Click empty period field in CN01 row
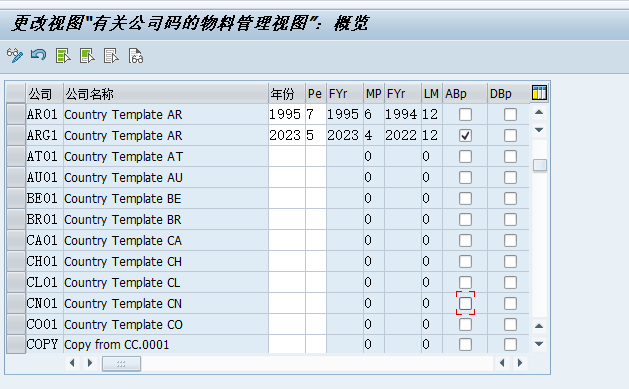The width and height of the screenshot is (629, 389). point(316,304)
